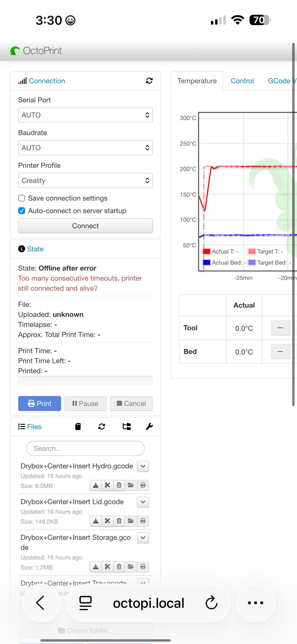The height and width of the screenshot is (644, 297).
Task: Click the Connection panel refresh icon
Action: tap(149, 81)
